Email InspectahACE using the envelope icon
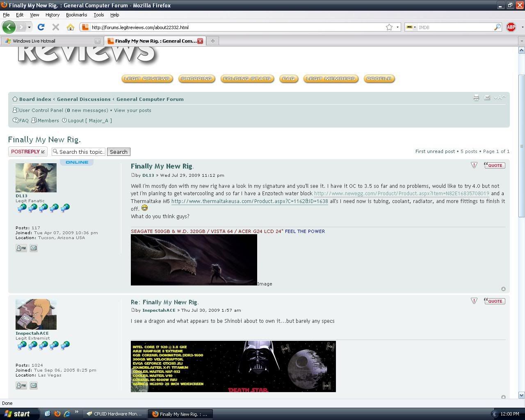The image size is (525, 420). pyautogui.click(x=34, y=386)
